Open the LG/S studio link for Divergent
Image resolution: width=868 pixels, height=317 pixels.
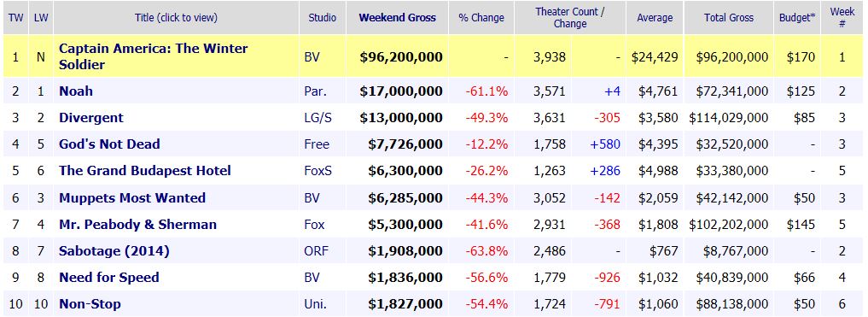pyautogui.click(x=317, y=118)
